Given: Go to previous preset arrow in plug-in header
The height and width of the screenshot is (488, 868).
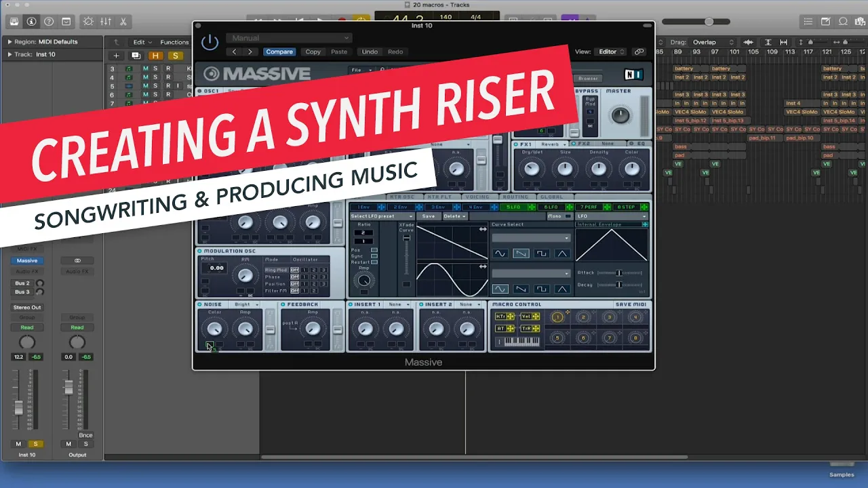Looking at the screenshot, I should click(235, 52).
